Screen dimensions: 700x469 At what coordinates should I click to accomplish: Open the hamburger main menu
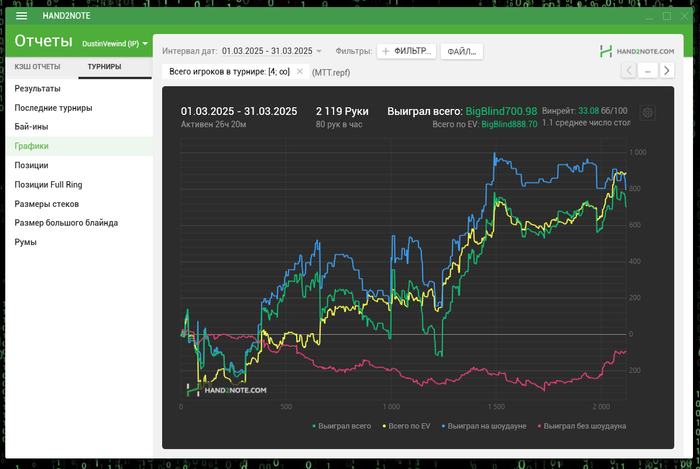[21, 16]
